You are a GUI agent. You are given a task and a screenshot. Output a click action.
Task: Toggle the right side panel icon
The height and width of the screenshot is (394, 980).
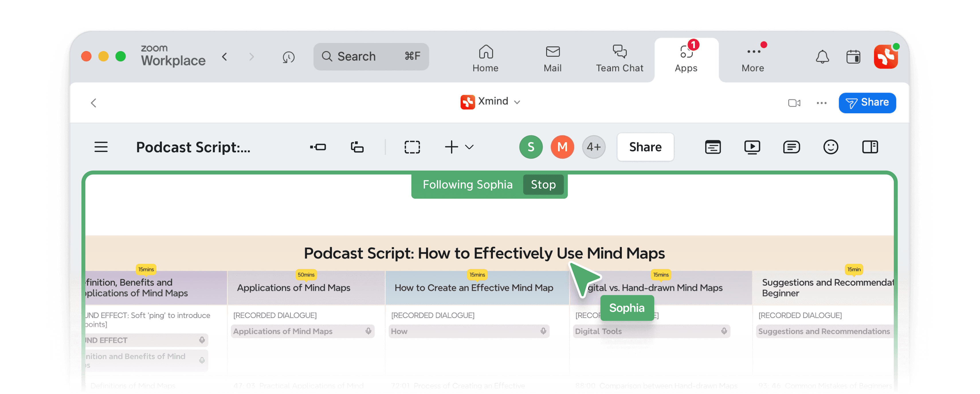point(870,147)
